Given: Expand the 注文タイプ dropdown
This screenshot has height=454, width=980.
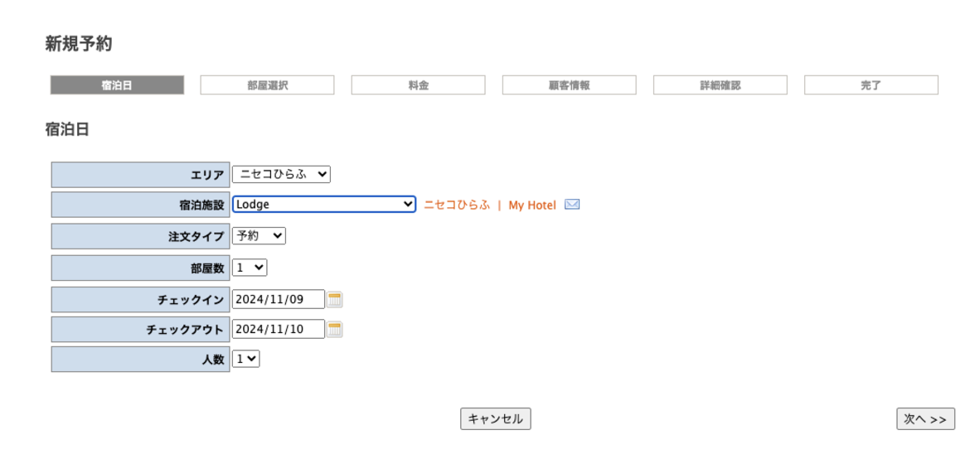Looking at the screenshot, I should pos(259,236).
